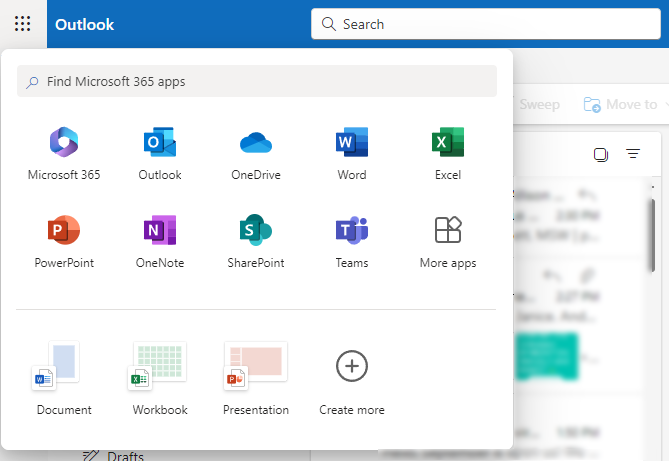
Task: Click the Sweep toolbar button
Action: 539,104
